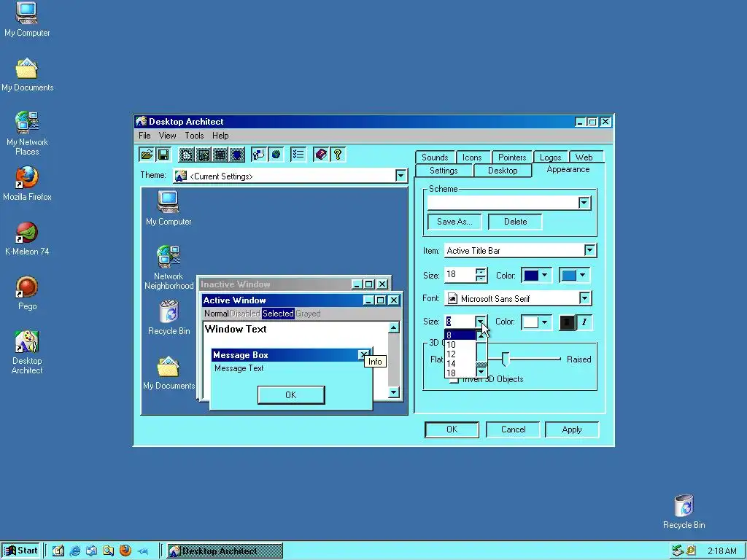Viewport: 747px width, 560px height.
Task: Open the File menu
Action: tap(144, 135)
